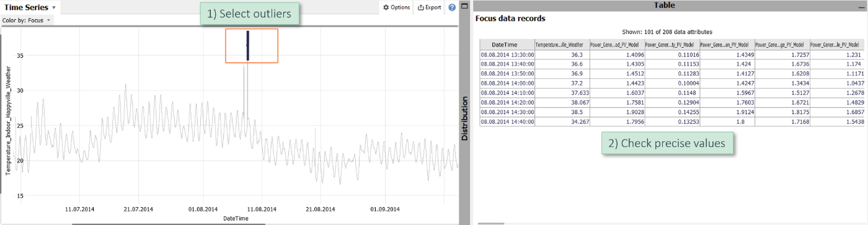Click the Export icon button

(429, 7)
